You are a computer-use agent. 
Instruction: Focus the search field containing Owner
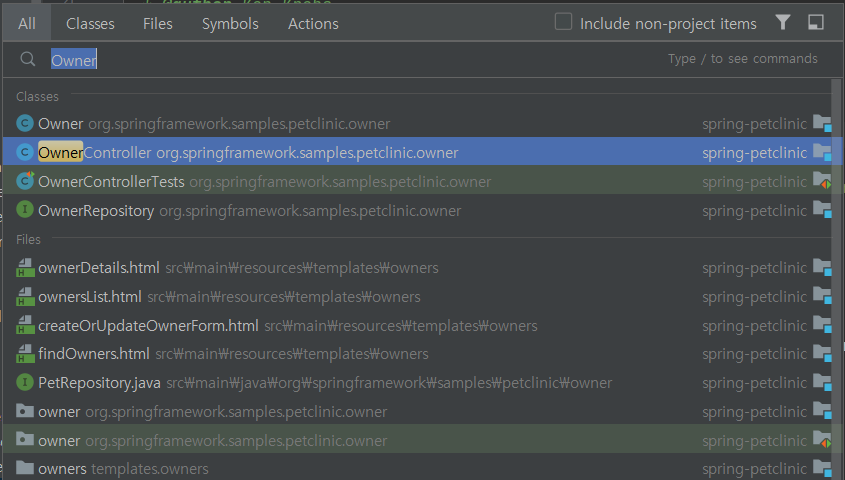420,59
